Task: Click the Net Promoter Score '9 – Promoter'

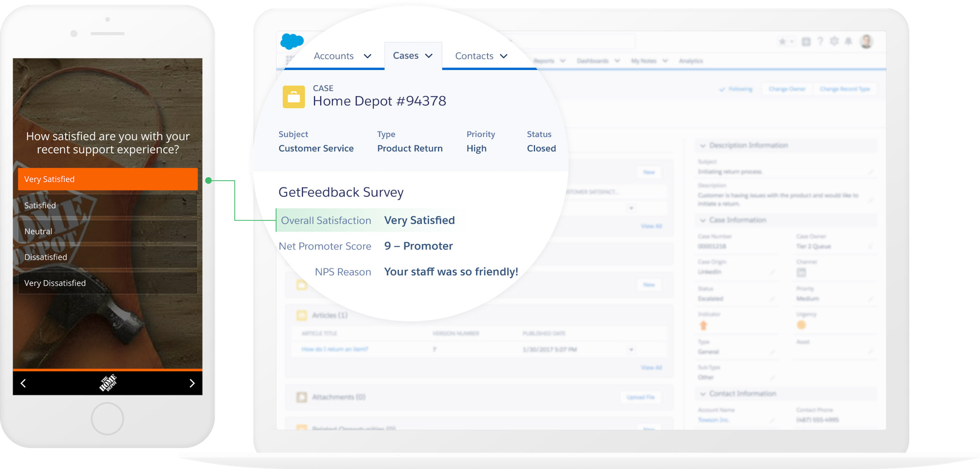Action: 418,246
